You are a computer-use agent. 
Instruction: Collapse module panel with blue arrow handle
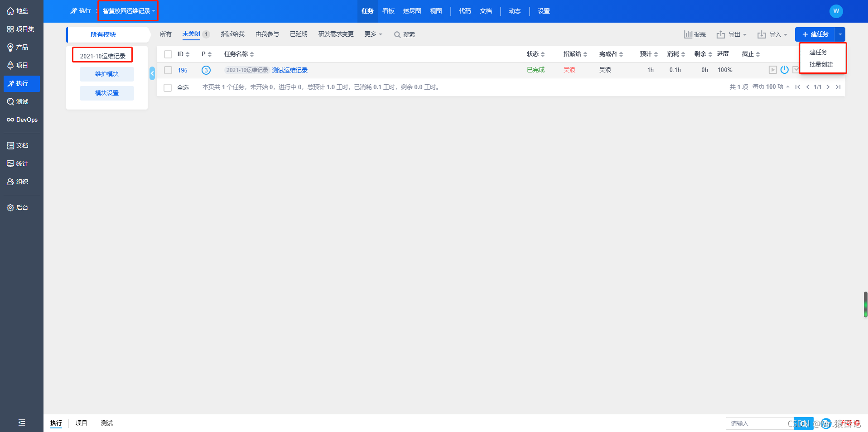(x=152, y=73)
